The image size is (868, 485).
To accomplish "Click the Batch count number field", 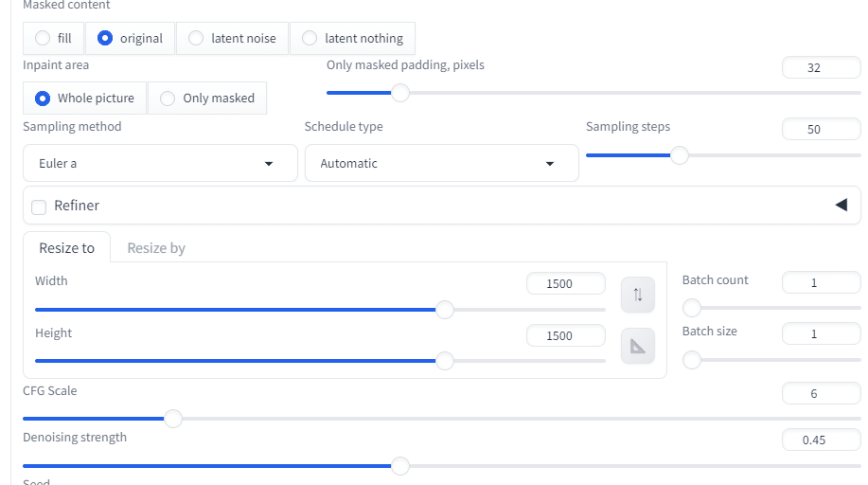I will coord(821,282).
